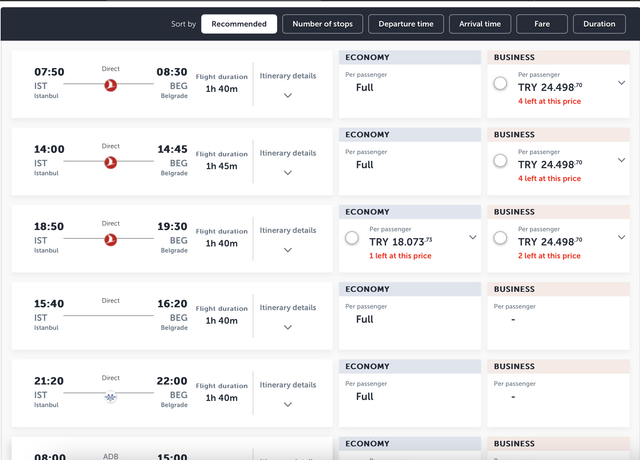Click Economy Full label on 14:00 flight
The image size is (640, 460).
click(x=364, y=165)
